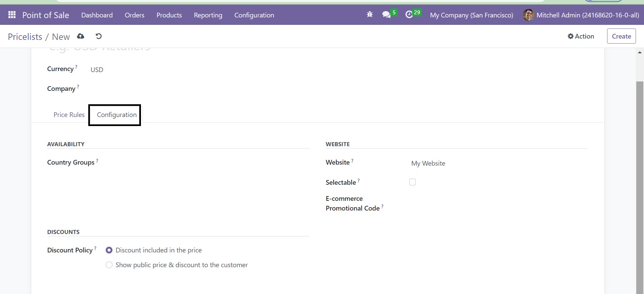Go back via the Pricelists breadcrumb link
The width and height of the screenshot is (644, 294).
pos(25,37)
